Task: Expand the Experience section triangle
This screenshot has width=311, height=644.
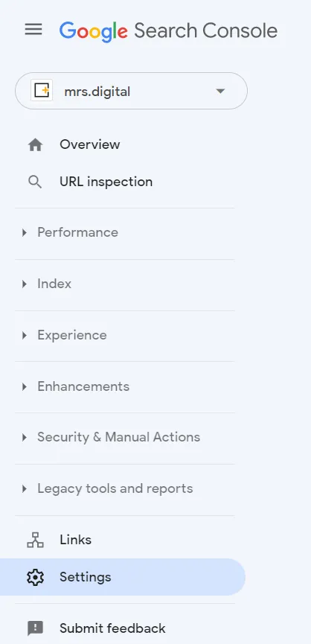Action: [x=25, y=335]
